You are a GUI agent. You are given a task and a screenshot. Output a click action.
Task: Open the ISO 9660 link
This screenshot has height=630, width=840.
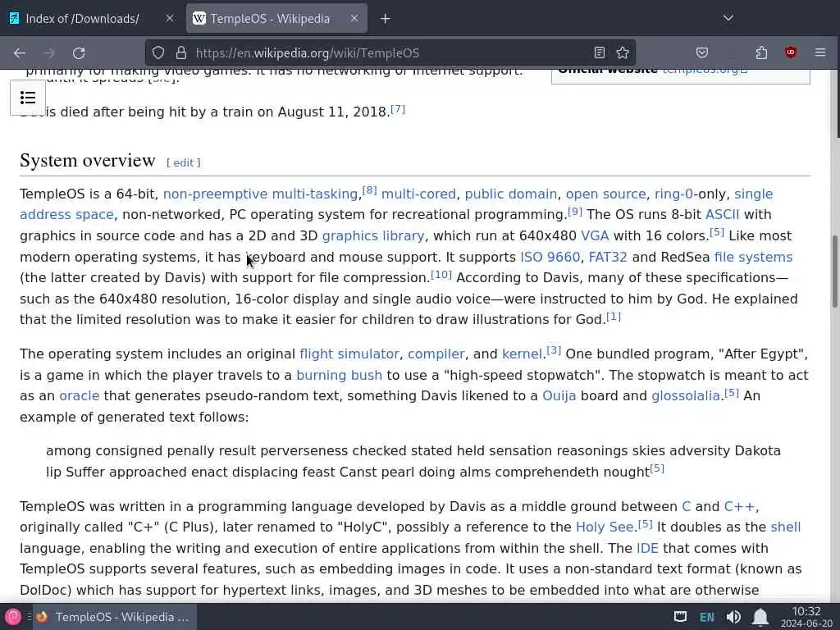tap(550, 257)
